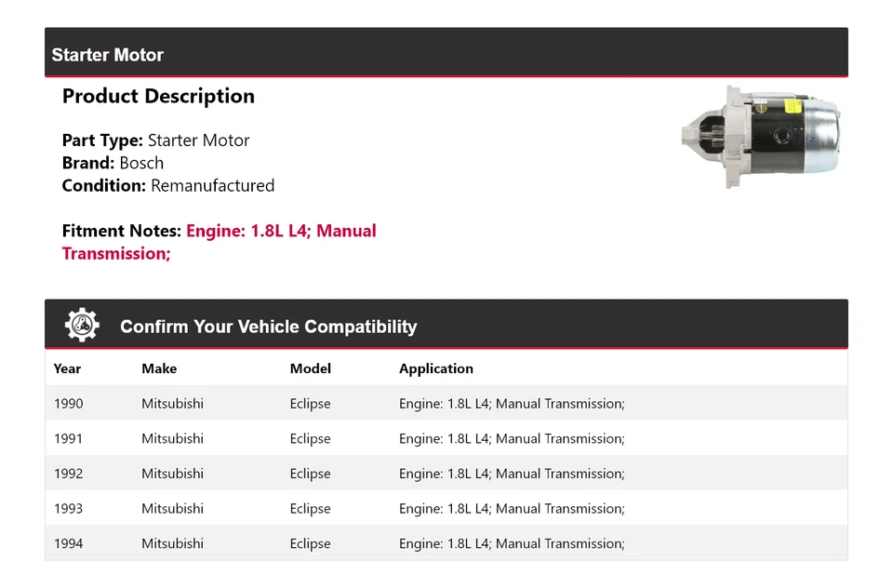Click the Application text in the 1994 row

[512, 543]
